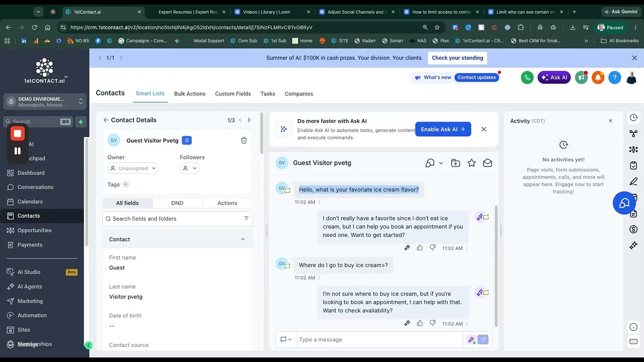Open Contact updates pill
This screenshot has height=362, width=644.
click(476, 77)
